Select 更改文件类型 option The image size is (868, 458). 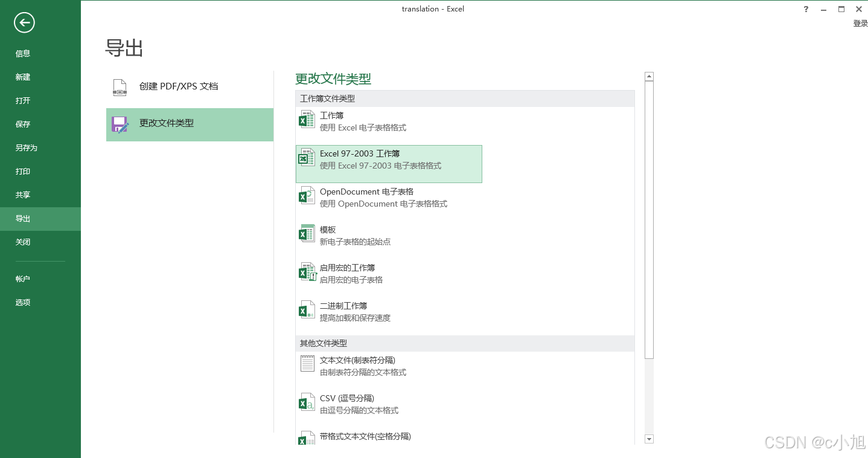190,124
